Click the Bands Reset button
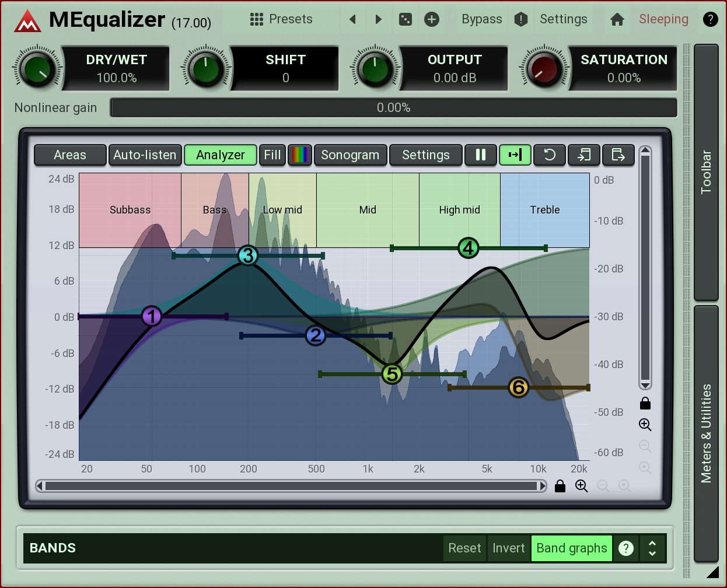 (x=464, y=548)
